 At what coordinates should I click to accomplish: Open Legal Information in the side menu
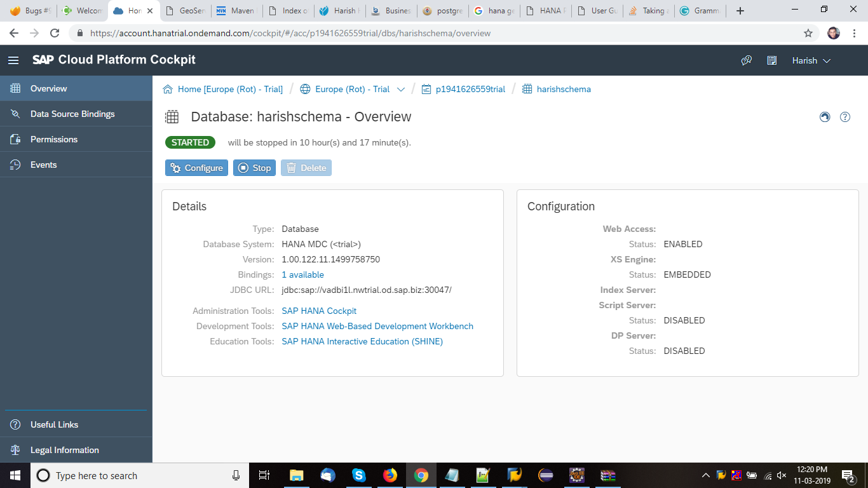coord(76,450)
